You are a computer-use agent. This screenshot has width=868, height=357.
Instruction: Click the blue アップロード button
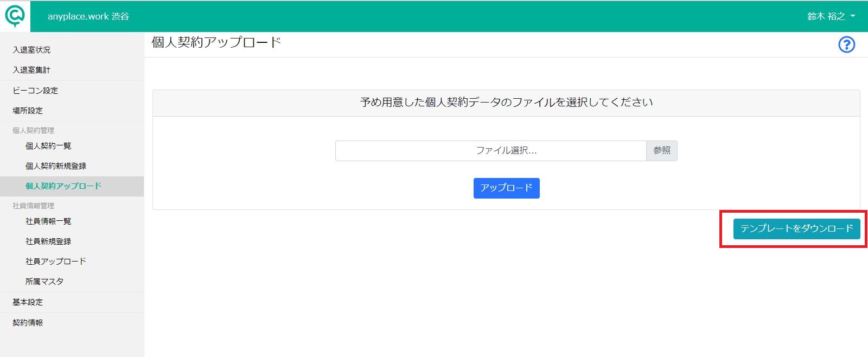(506, 188)
